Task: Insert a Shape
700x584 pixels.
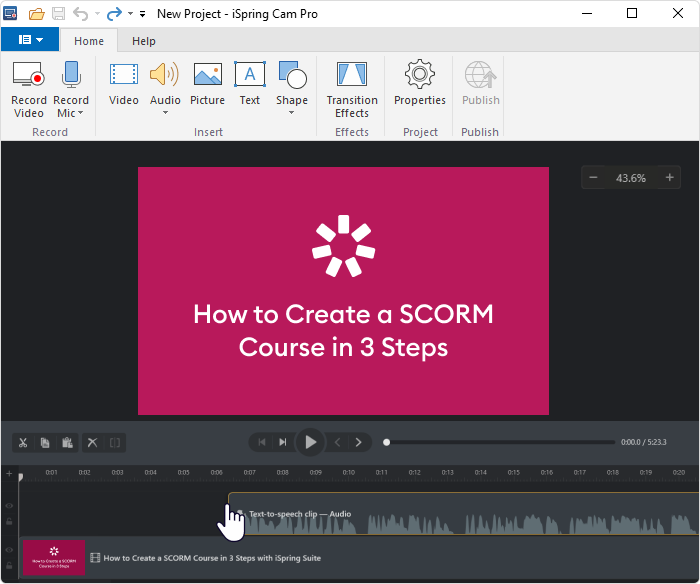Action: coord(292,83)
